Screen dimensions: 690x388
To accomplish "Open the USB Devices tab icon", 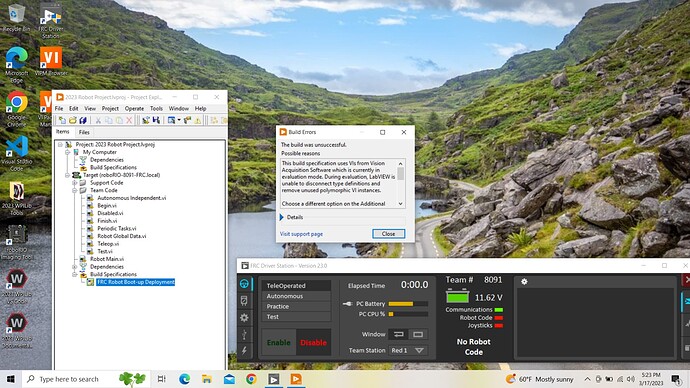I will (244, 334).
